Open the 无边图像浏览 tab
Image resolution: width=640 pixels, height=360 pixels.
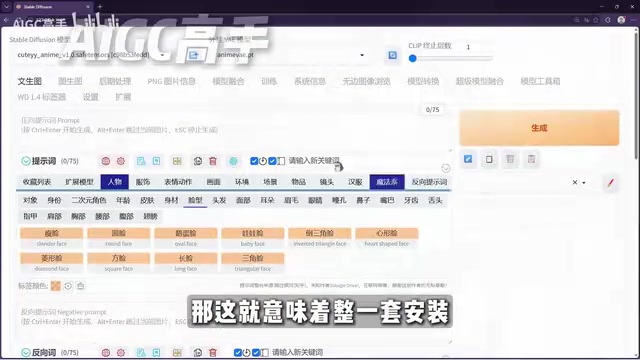[366, 81]
